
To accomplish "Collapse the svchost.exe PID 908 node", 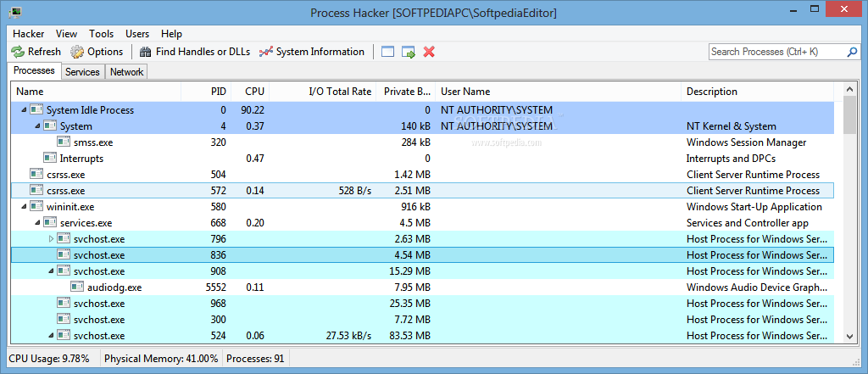I will (52, 271).
